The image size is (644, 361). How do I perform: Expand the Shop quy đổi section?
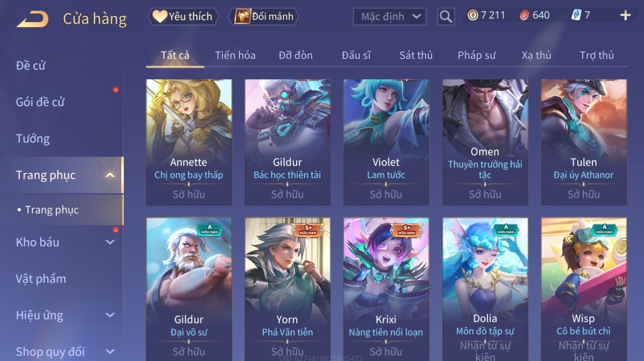tap(110, 352)
